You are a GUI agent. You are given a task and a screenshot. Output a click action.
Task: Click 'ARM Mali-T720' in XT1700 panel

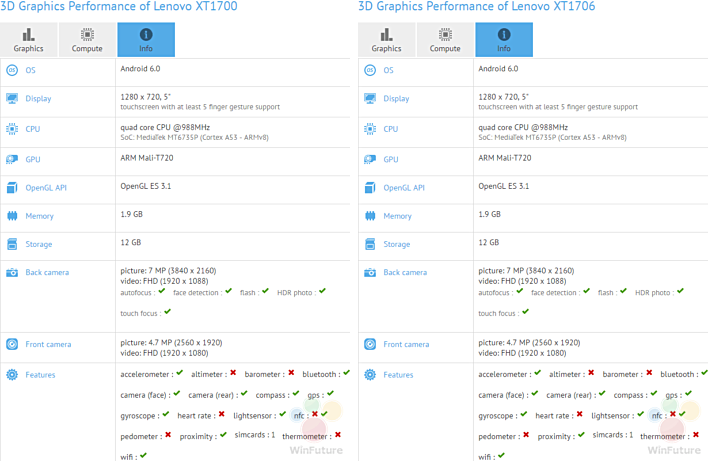click(x=147, y=158)
